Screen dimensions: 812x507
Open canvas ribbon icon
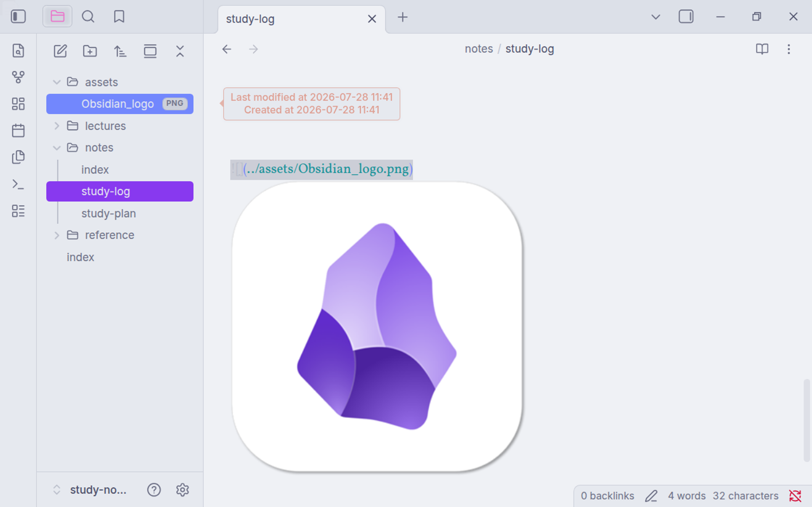(18, 104)
